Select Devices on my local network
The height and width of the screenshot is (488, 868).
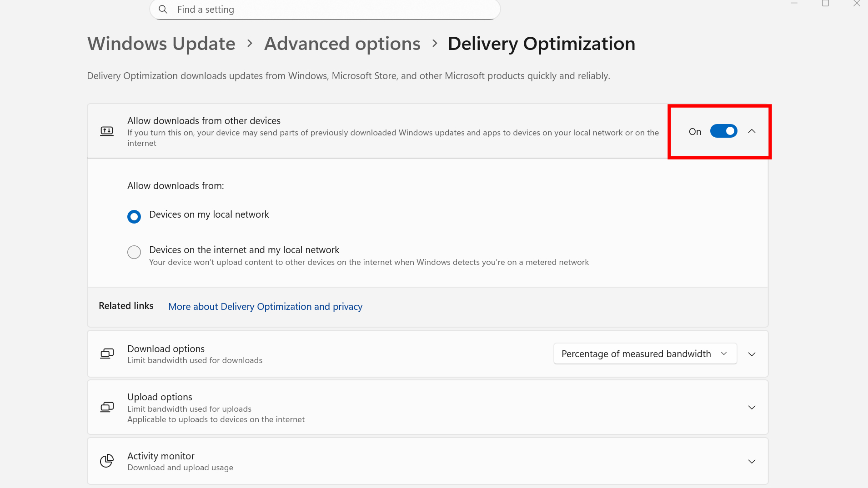[x=134, y=216]
